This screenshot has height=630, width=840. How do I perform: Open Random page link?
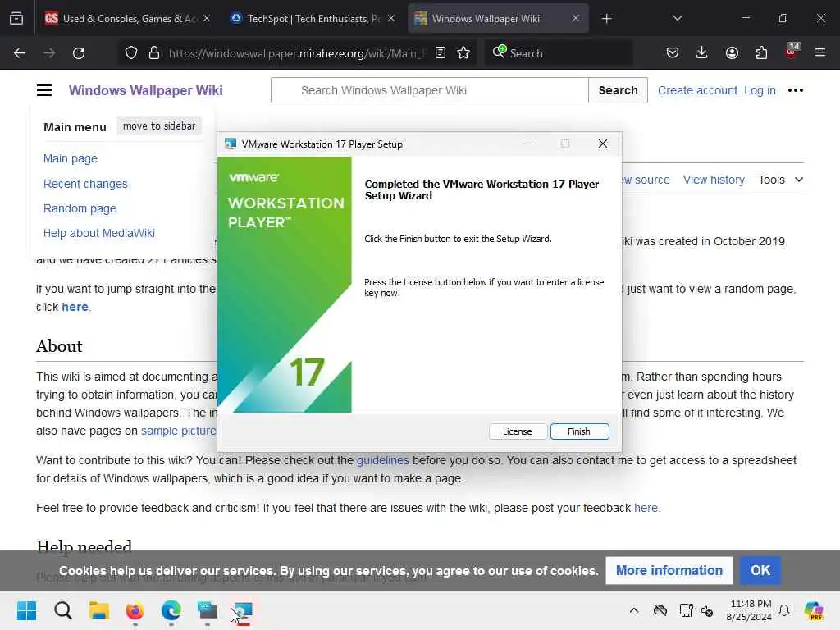pyautogui.click(x=80, y=208)
